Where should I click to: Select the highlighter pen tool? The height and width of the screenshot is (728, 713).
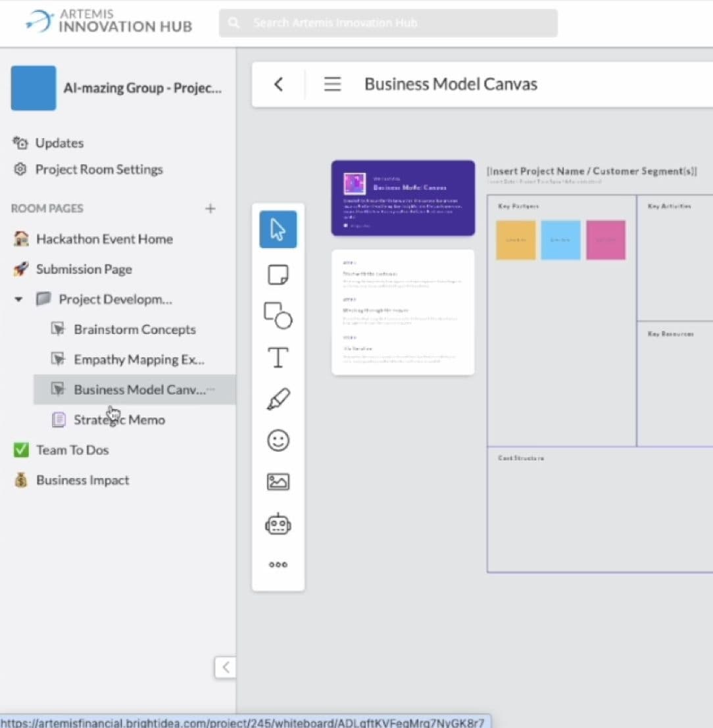(278, 399)
